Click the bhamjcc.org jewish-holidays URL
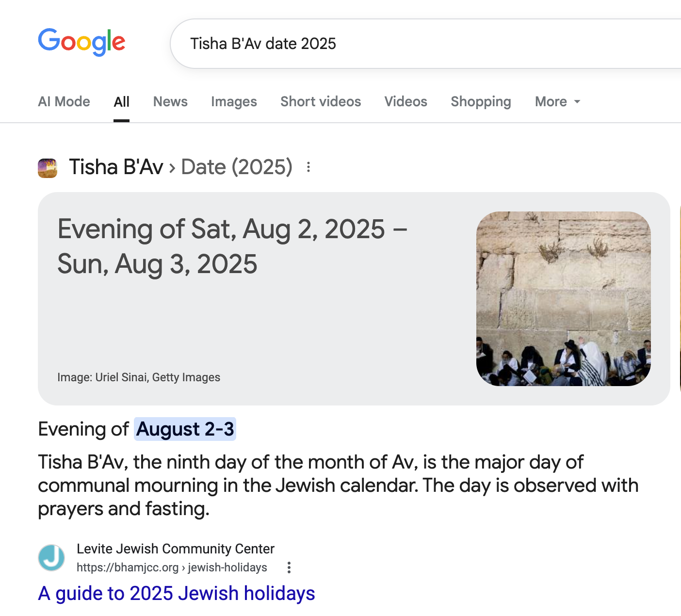The width and height of the screenshot is (681, 616). point(172,567)
